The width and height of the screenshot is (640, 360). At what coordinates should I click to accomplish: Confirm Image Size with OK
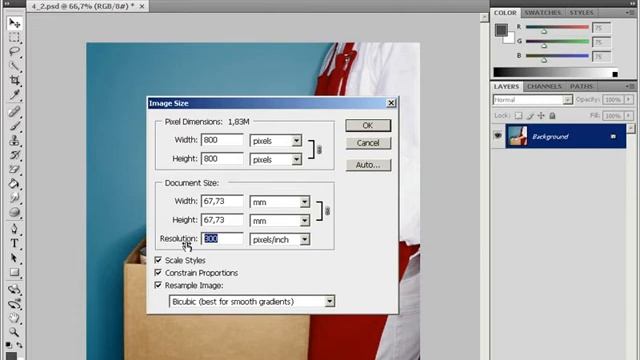[x=368, y=125]
